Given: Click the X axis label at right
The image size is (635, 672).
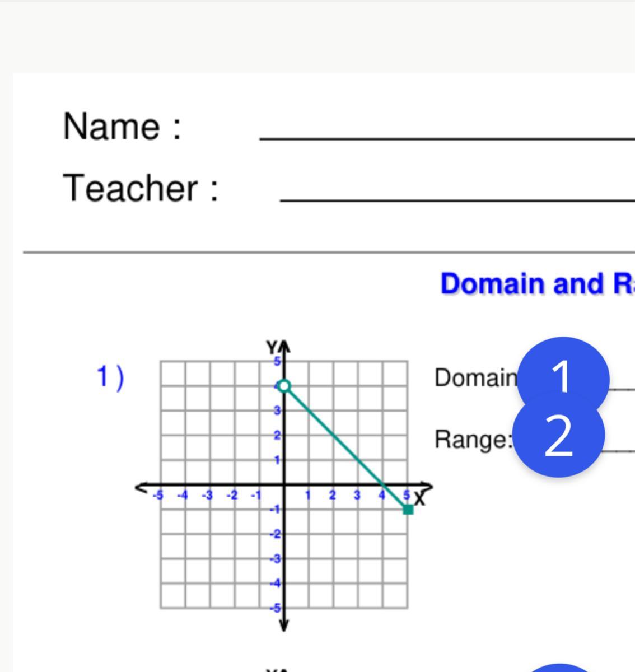Looking at the screenshot, I should 421,498.
